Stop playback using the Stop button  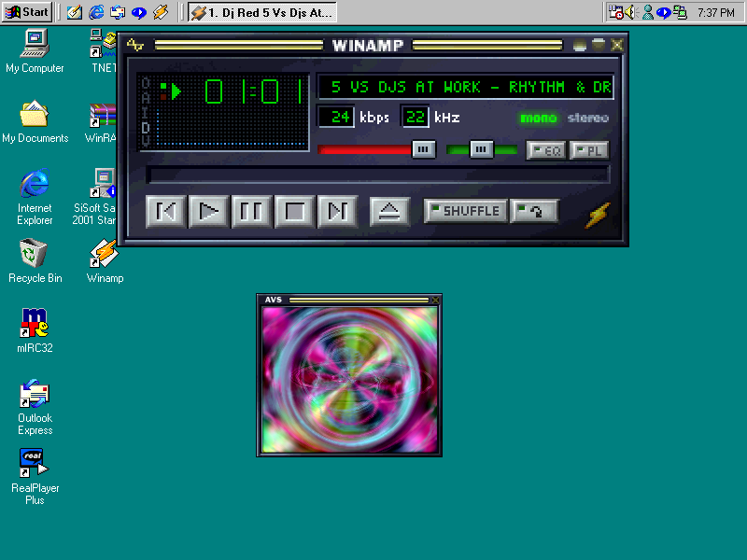point(294,212)
